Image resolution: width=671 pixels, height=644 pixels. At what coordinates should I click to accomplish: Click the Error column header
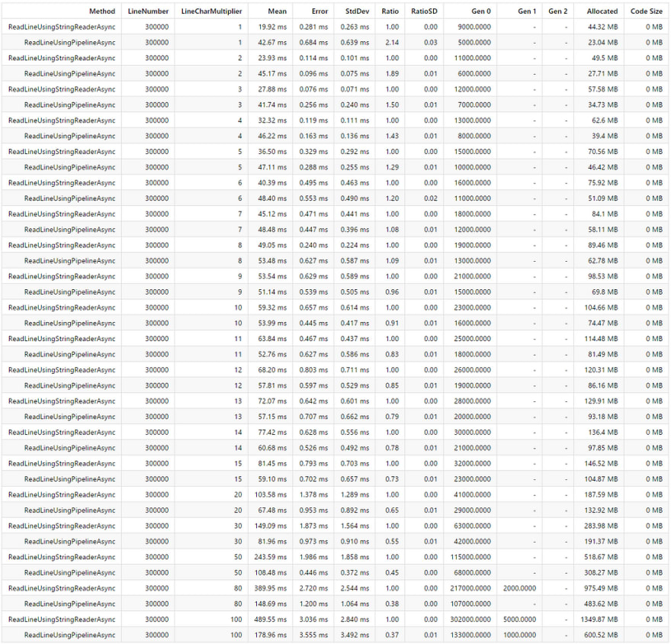point(319,11)
